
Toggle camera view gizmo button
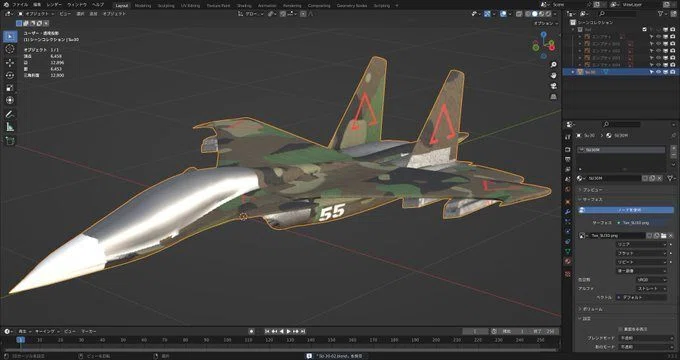tap(553, 86)
